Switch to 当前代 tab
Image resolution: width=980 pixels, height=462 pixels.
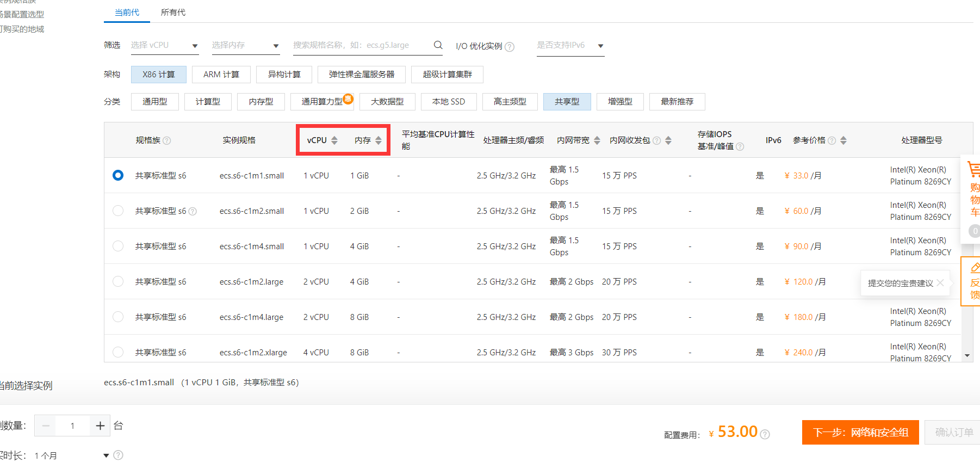[127, 13]
